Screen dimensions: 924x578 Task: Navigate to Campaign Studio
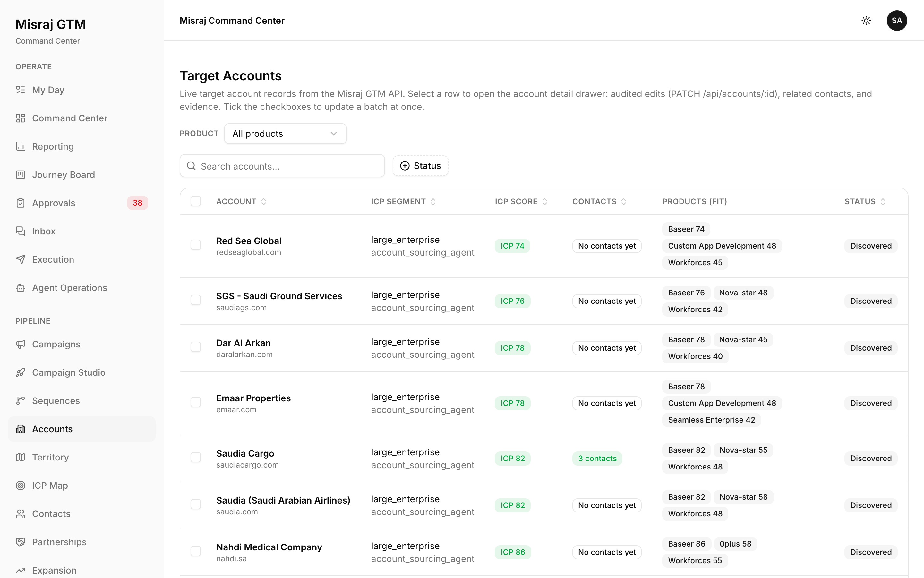82,373
